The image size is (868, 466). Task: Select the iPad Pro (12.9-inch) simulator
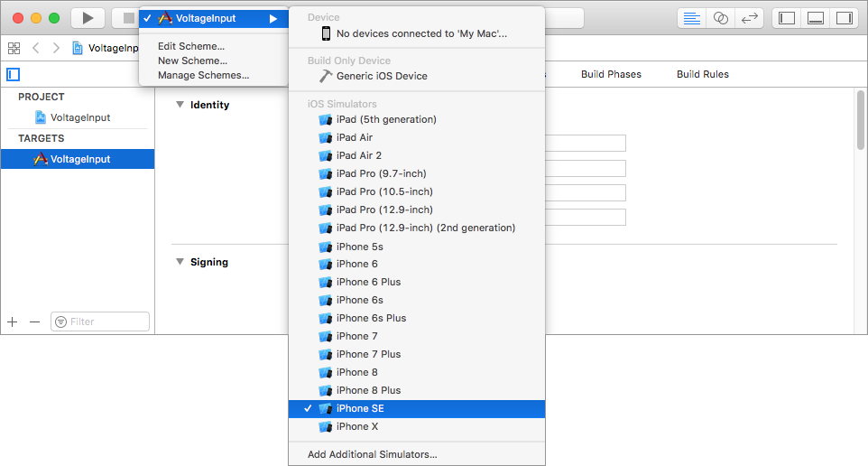[x=417, y=210]
